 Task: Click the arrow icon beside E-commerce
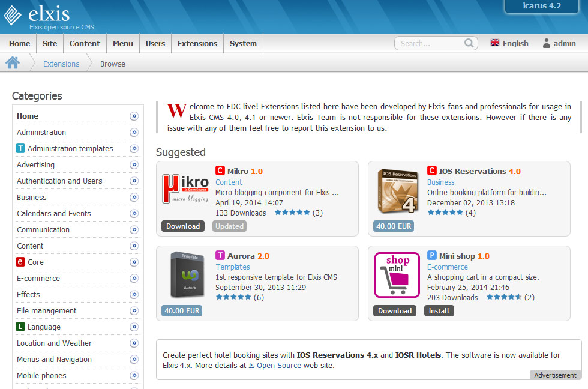pyautogui.click(x=134, y=279)
